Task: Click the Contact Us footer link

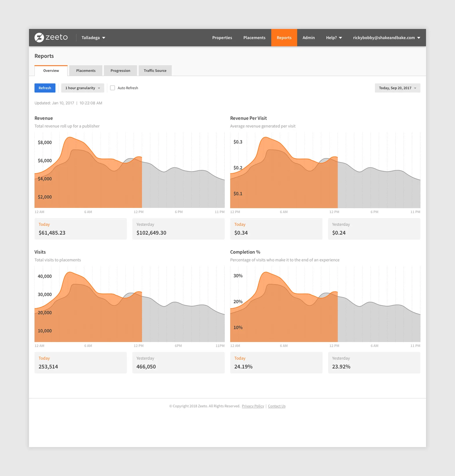Action: (x=277, y=406)
